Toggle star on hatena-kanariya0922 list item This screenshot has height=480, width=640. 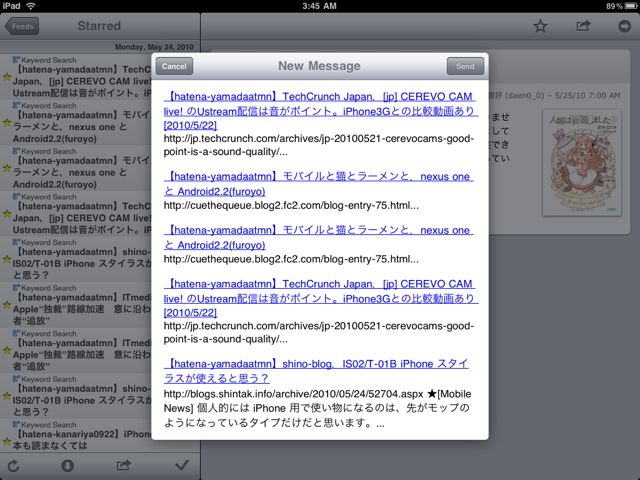click(x=6, y=441)
